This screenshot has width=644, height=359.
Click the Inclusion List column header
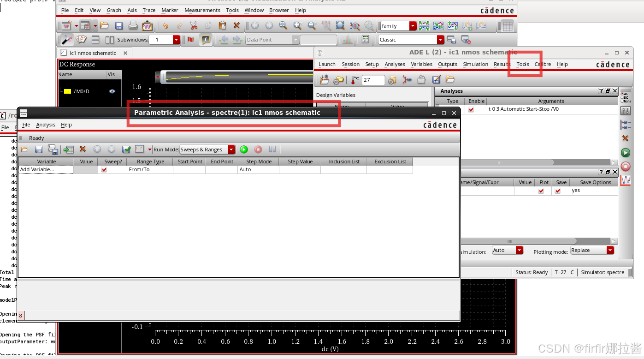tap(344, 162)
